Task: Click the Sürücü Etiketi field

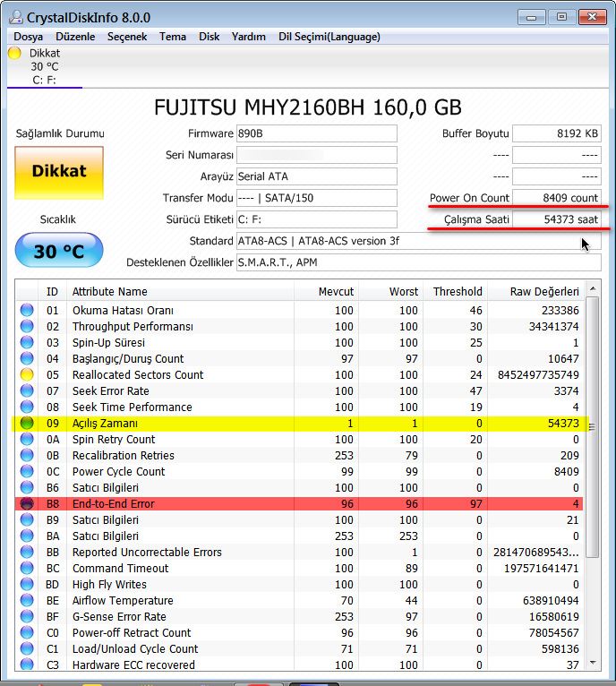Action: pos(317,219)
